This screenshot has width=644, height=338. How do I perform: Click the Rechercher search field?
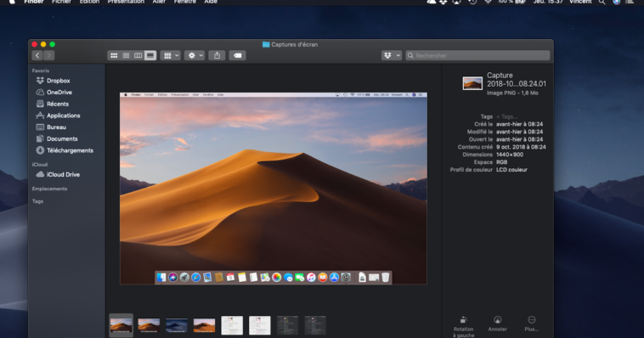tap(477, 55)
